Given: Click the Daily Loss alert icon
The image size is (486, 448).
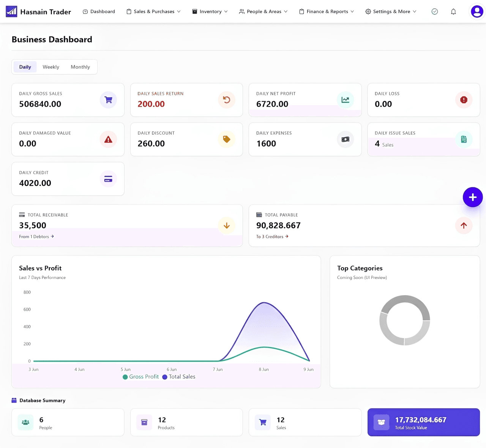Looking at the screenshot, I should tap(464, 100).
